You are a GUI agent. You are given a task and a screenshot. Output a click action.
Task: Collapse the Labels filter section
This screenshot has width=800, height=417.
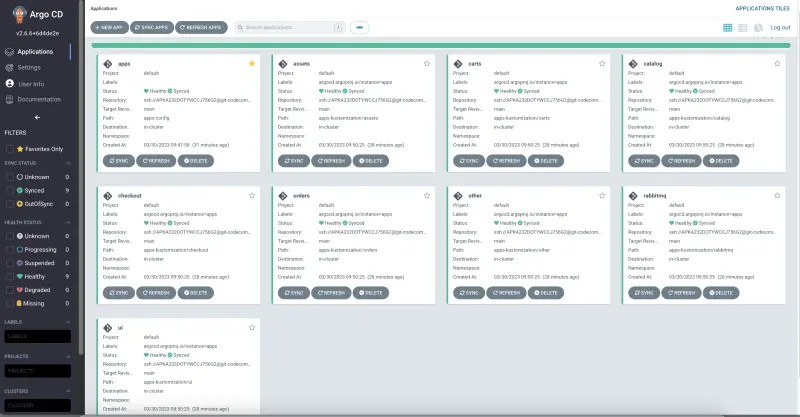click(x=69, y=322)
